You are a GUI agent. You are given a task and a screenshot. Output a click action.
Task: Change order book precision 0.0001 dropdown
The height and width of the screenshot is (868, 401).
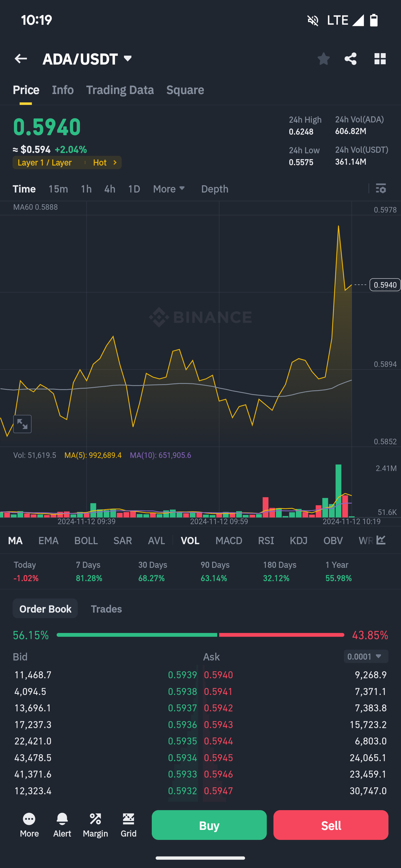[366, 656]
